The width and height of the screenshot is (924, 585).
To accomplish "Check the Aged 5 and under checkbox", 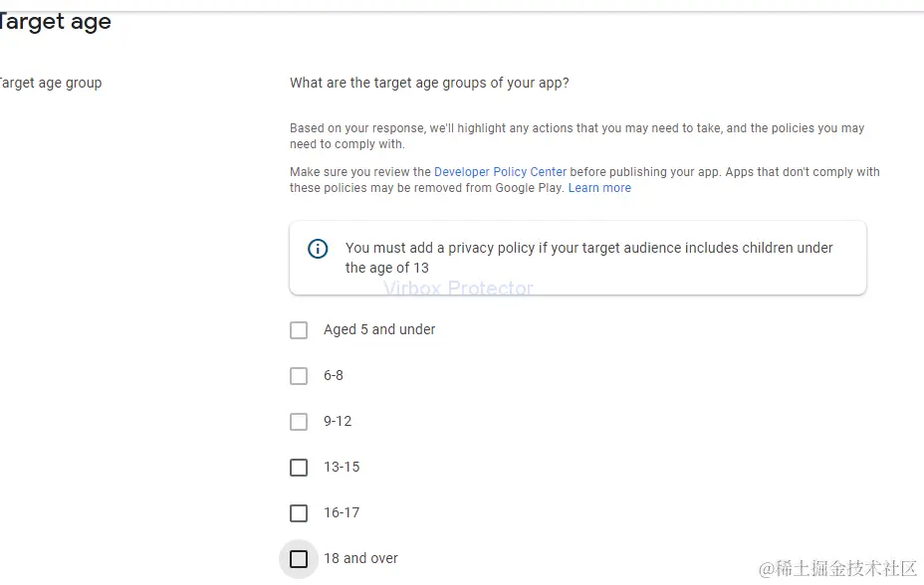I will [299, 330].
